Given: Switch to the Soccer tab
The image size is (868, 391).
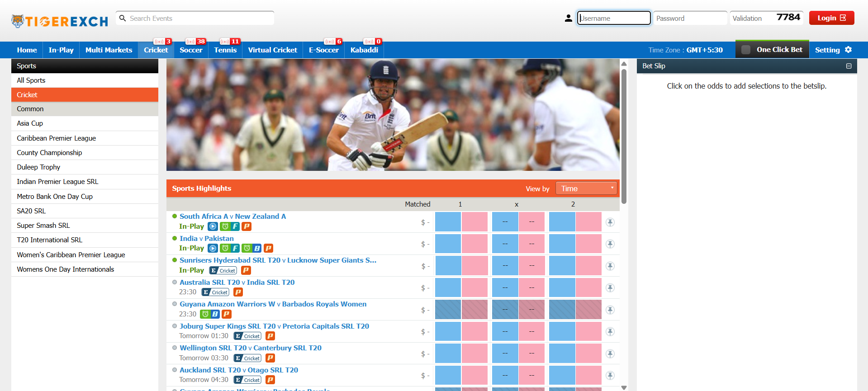Looking at the screenshot, I should coord(191,50).
